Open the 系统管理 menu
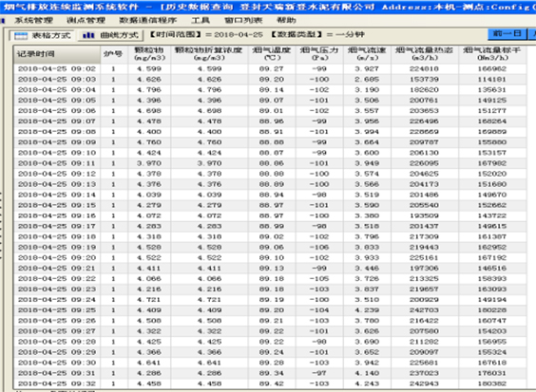Screen dimensions: 536x392 tap(33, 20)
